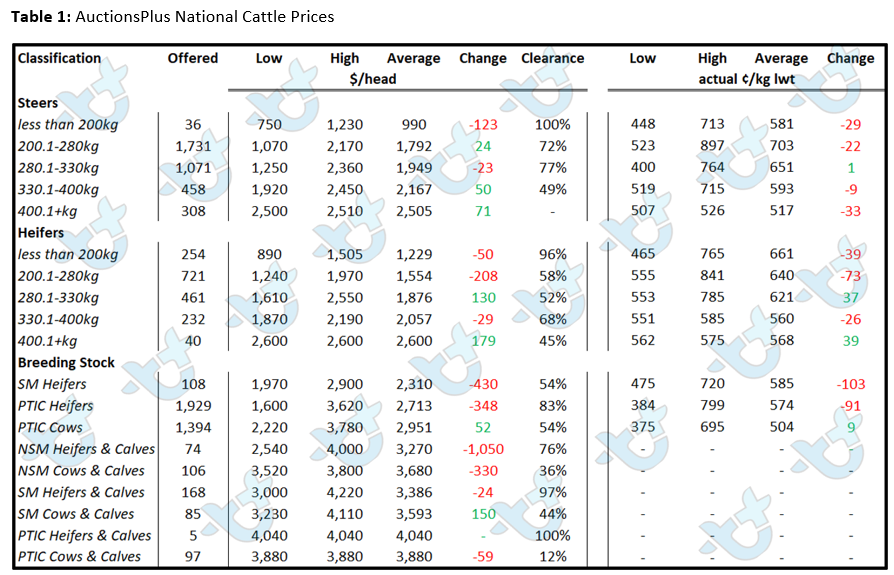
Task: Click the average price '2,713'
Action: coord(414,406)
